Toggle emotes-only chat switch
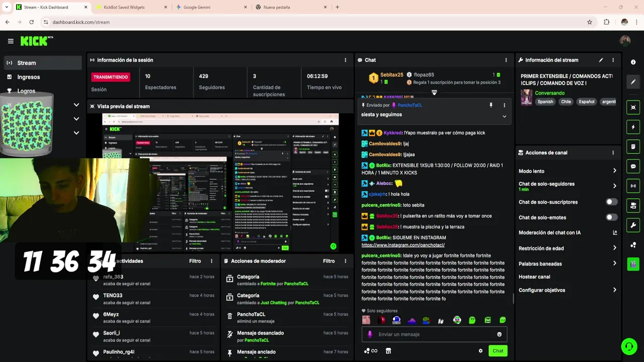Image resolution: width=644 pixels, height=362 pixels. tap(611, 217)
